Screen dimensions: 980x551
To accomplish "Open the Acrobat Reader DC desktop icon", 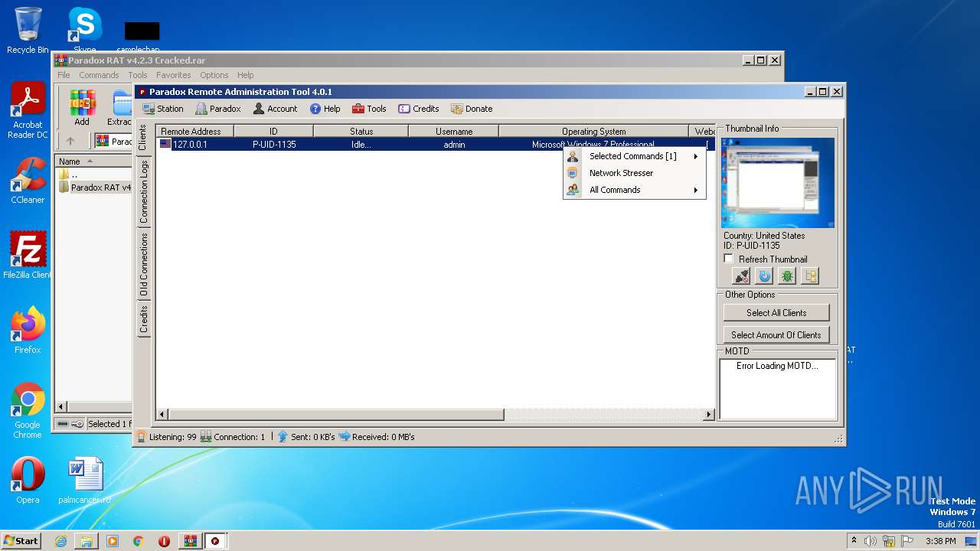I will pyautogui.click(x=28, y=111).
